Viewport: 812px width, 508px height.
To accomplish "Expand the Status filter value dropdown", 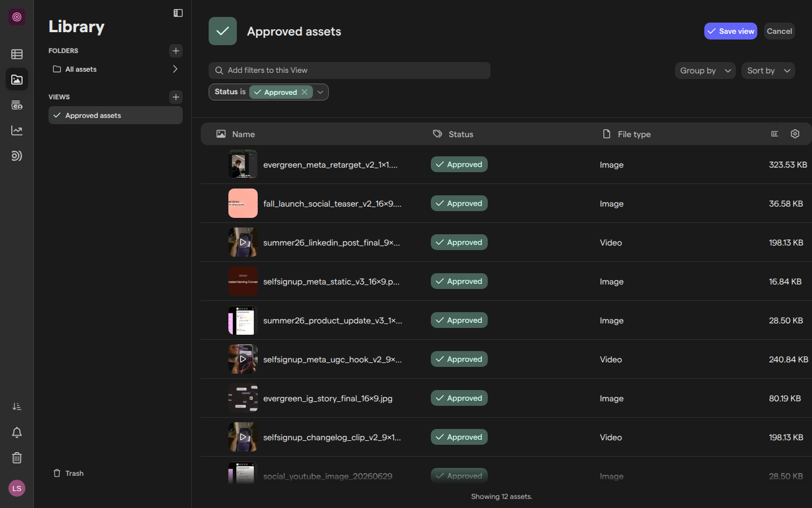I will [320, 92].
